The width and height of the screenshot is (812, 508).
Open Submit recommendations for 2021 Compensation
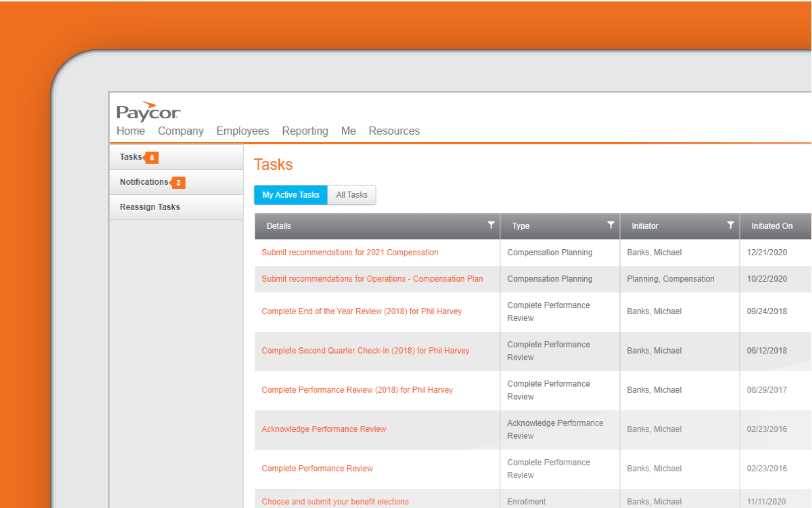[350, 252]
